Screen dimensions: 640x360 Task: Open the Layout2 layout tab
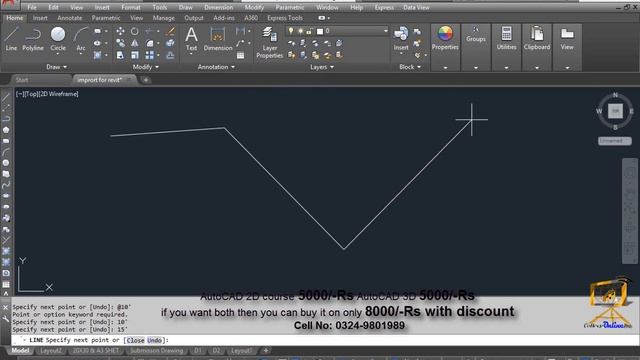click(x=51, y=351)
